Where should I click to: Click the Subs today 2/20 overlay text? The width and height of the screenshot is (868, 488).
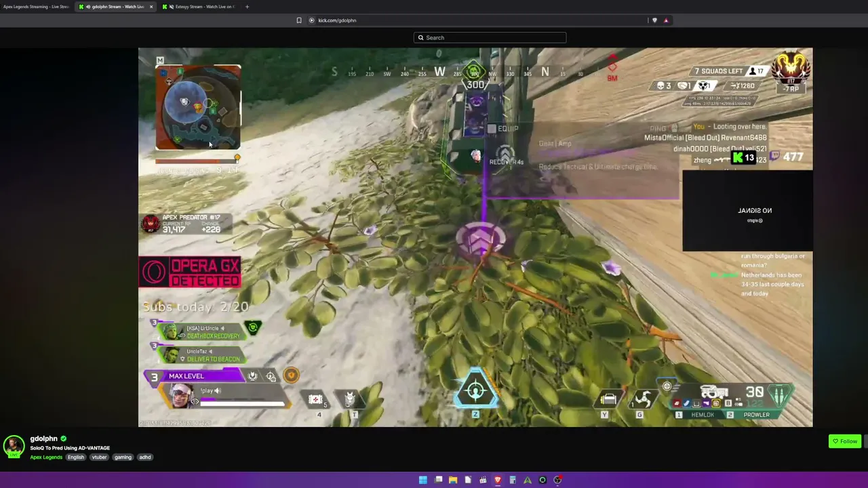[195, 307]
